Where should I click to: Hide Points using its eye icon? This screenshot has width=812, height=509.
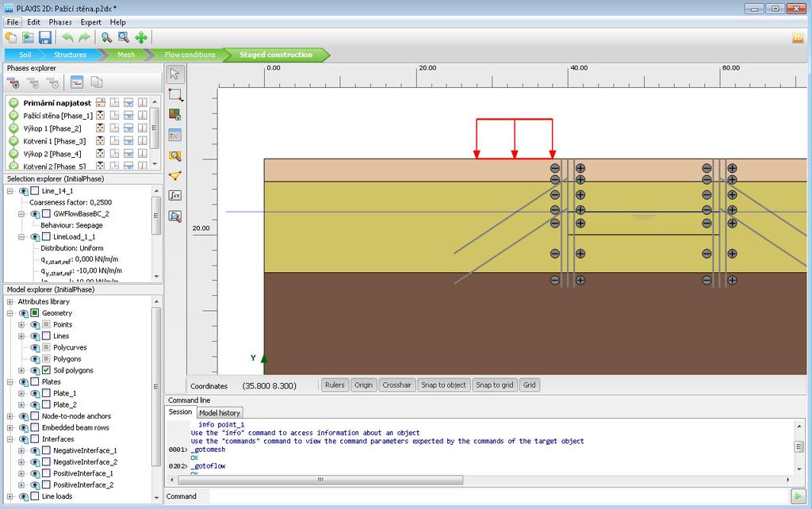(35, 324)
